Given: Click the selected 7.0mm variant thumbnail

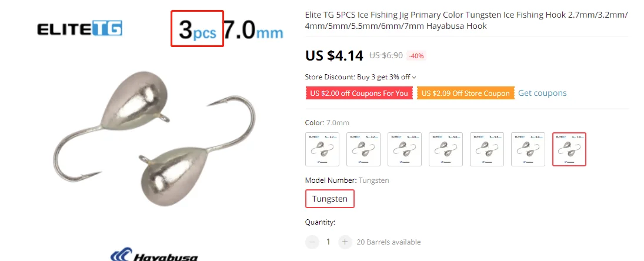Looking at the screenshot, I should (569, 149).
